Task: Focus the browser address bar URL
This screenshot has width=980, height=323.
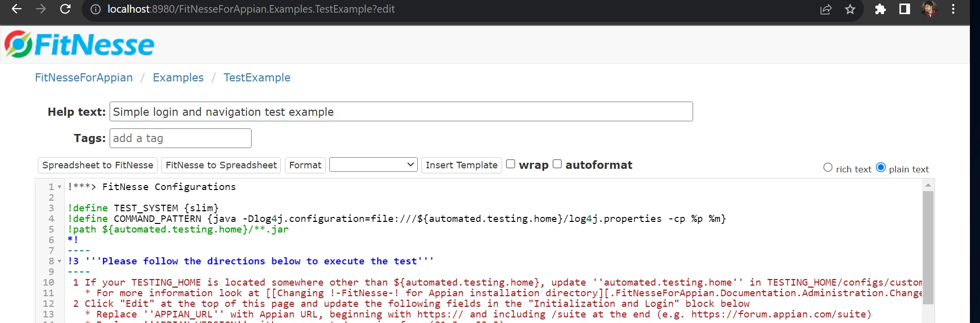Action: coord(251,9)
